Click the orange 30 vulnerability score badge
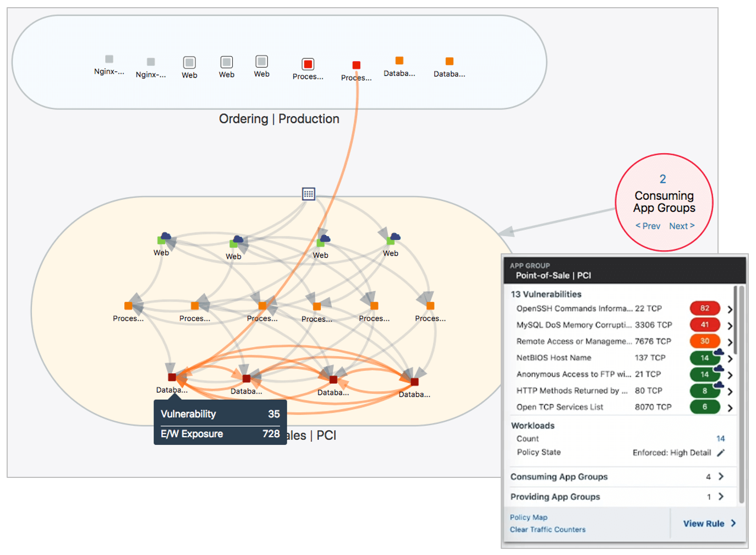The width and height of the screenshot is (756, 555). click(705, 341)
